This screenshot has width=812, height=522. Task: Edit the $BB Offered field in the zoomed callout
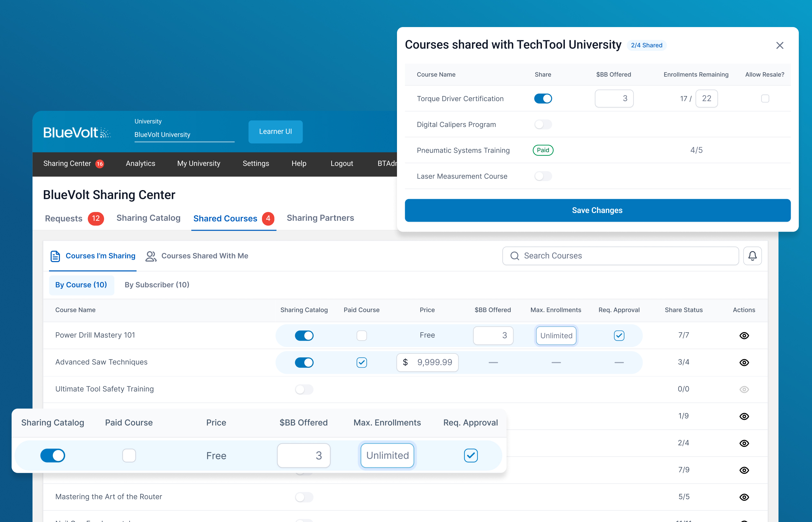(303, 456)
